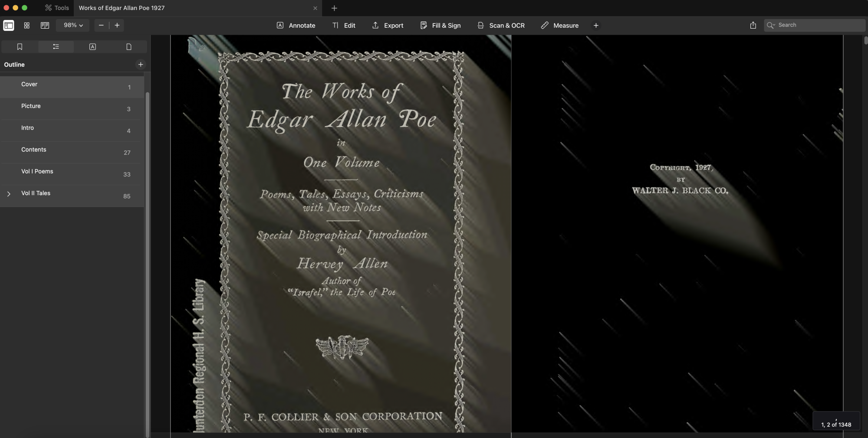The width and height of the screenshot is (868, 438).
Task: Go to the Cover outline entry
Action: click(x=72, y=87)
